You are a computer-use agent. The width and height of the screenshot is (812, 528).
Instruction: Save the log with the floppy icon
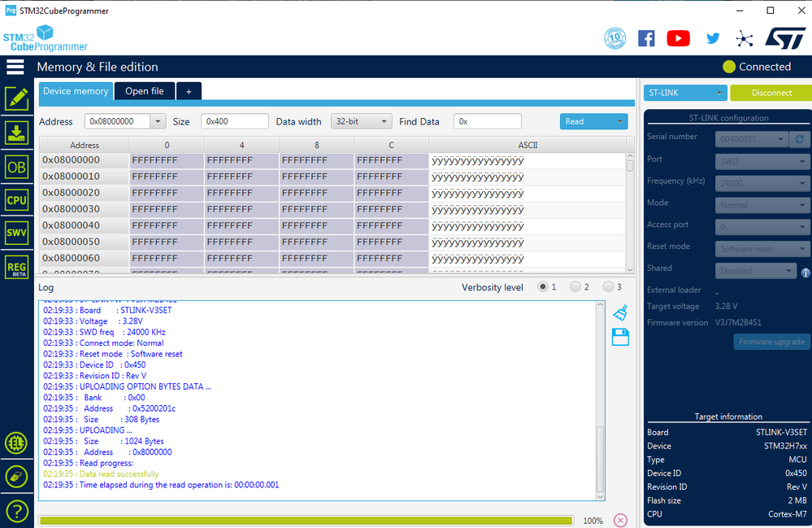pos(620,337)
